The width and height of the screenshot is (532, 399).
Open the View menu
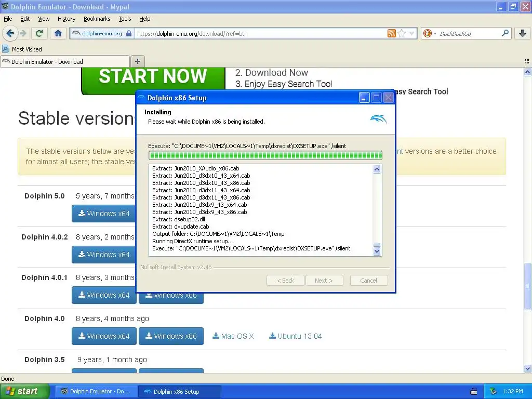coord(44,19)
